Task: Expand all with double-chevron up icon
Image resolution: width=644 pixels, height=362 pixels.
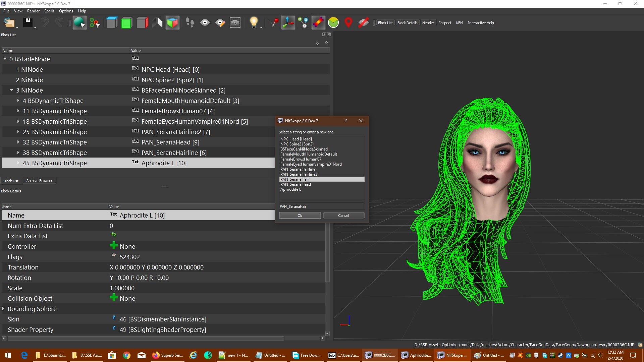Action: click(x=326, y=43)
